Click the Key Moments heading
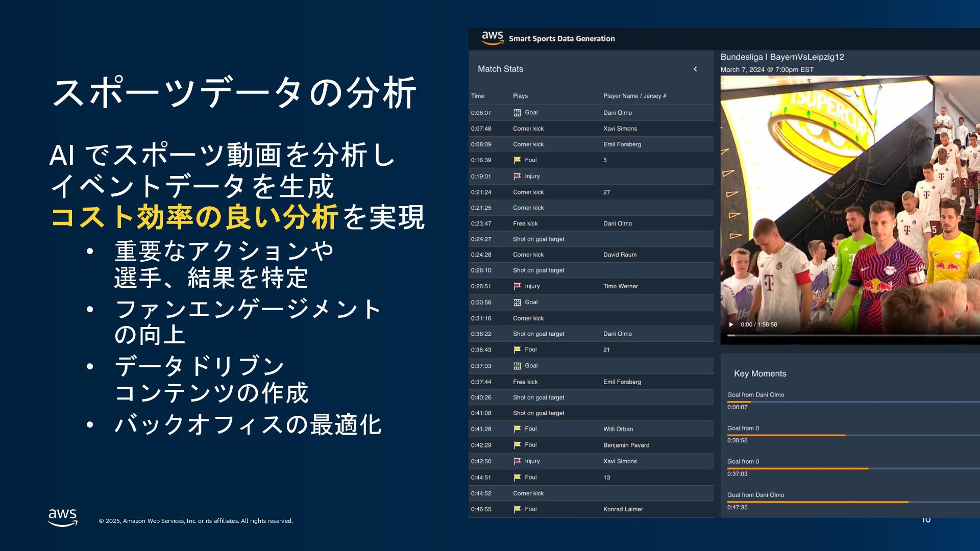The height and width of the screenshot is (551, 980). [760, 373]
